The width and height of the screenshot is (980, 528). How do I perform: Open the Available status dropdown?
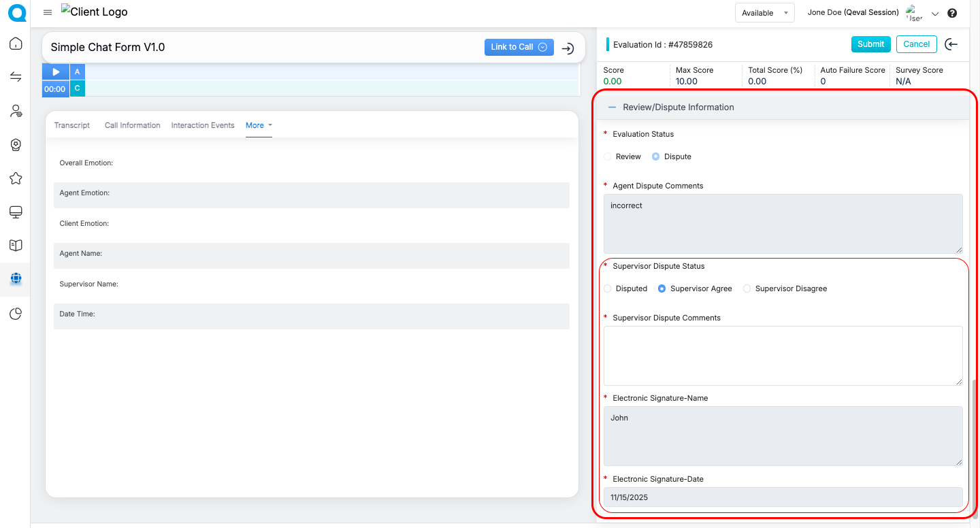(x=764, y=13)
